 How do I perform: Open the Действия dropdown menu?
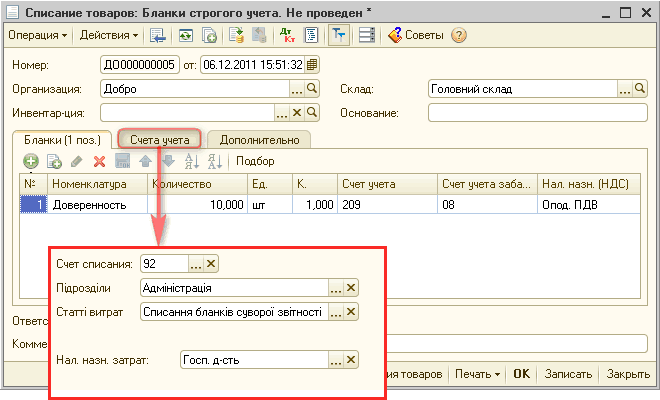(x=108, y=35)
